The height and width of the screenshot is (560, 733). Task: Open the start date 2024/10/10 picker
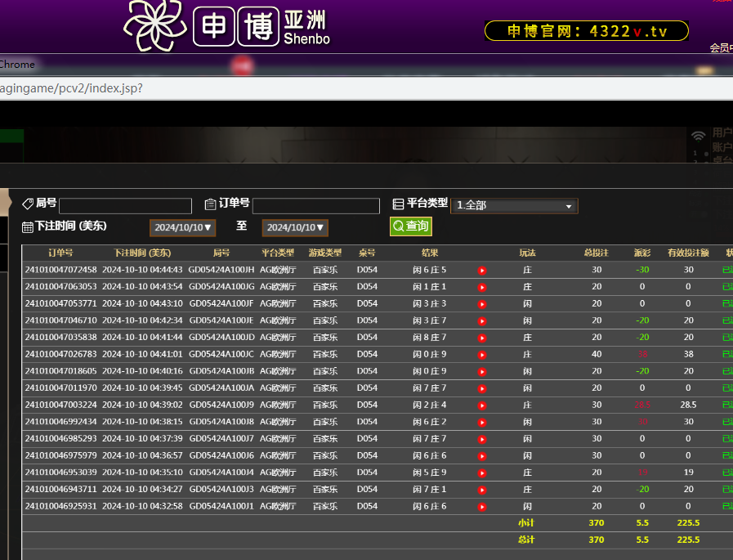point(182,227)
